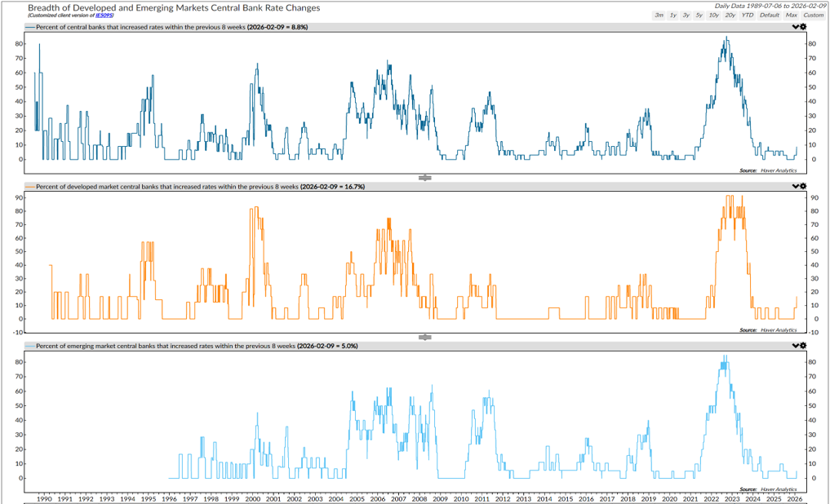830x504 pixels.
Task: Reset the range to Default
Action: click(x=770, y=15)
